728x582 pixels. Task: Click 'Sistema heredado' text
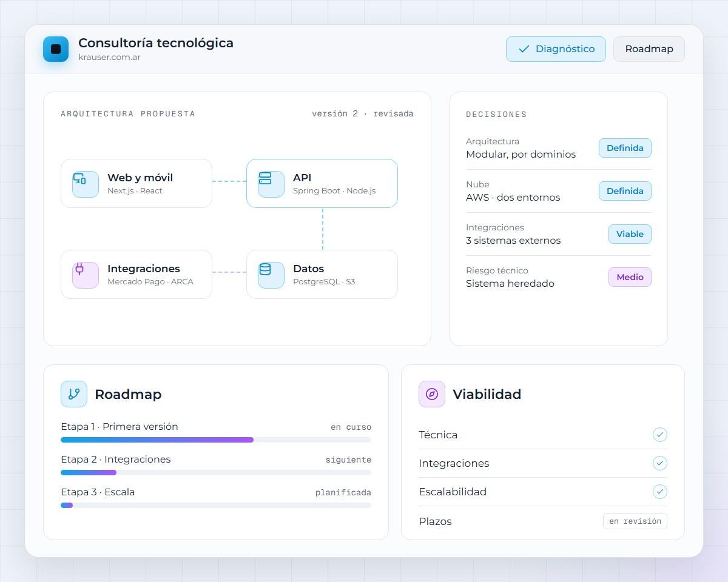click(510, 284)
